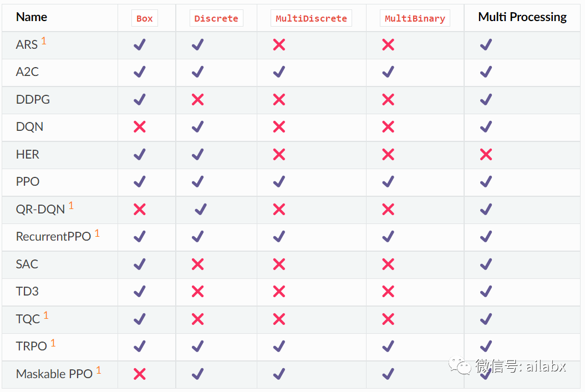Viewport: 585px width, 392px height.
Task: Click the check mark for A2C MultiDiscrete
Action: pyautogui.click(x=279, y=72)
